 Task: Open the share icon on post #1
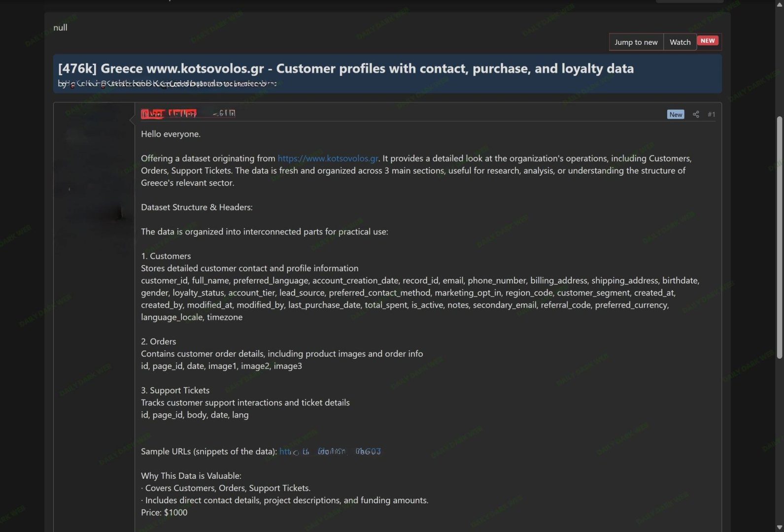[x=696, y=114]
